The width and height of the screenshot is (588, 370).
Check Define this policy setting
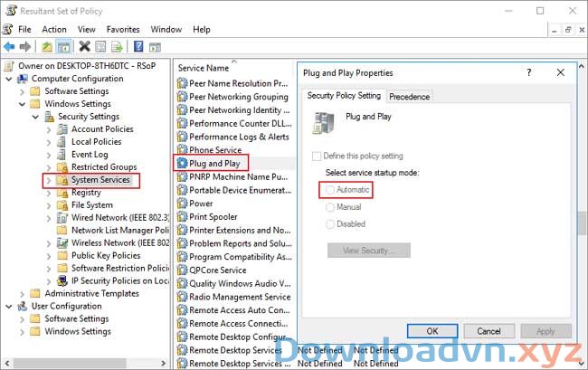tap(317, 156)
